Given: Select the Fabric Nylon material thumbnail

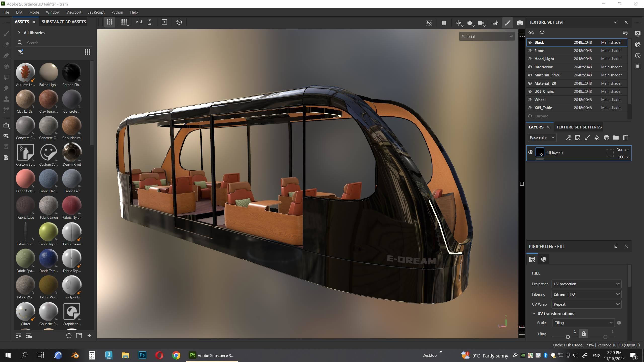Looking at the screenshot, I should (x=72, y=205).
